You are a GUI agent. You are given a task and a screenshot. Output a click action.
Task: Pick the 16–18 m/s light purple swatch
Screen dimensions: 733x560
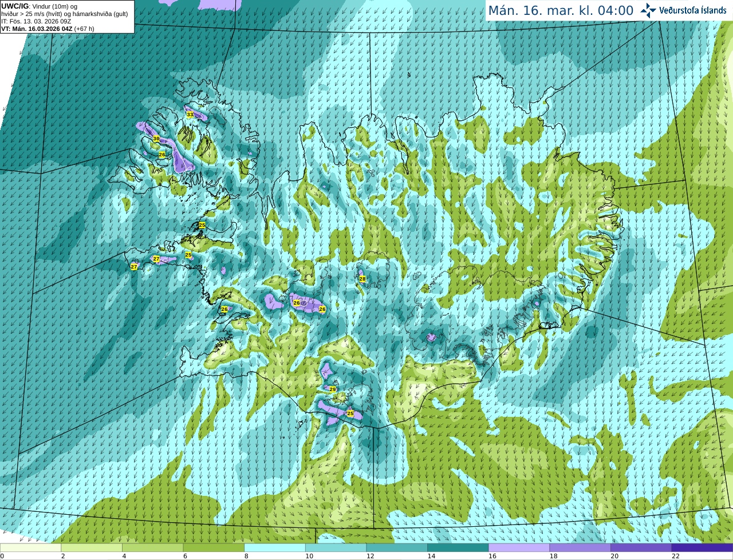click(x=519, y=548)
